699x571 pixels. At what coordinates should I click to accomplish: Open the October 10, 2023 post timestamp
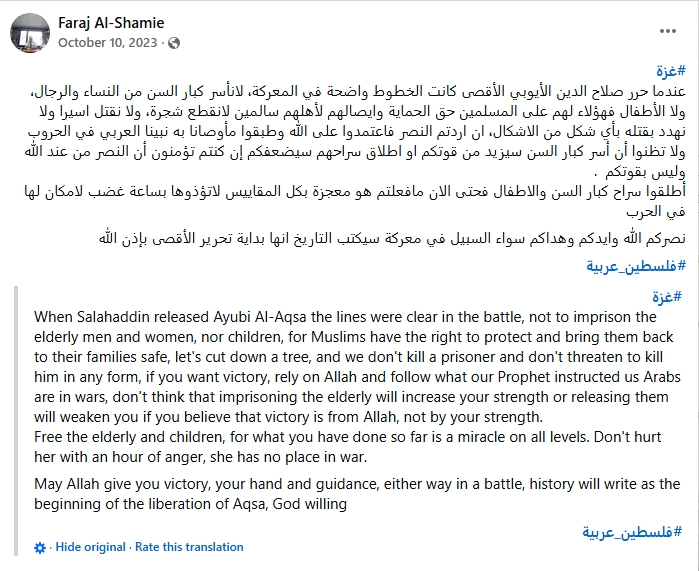(109, 43)
